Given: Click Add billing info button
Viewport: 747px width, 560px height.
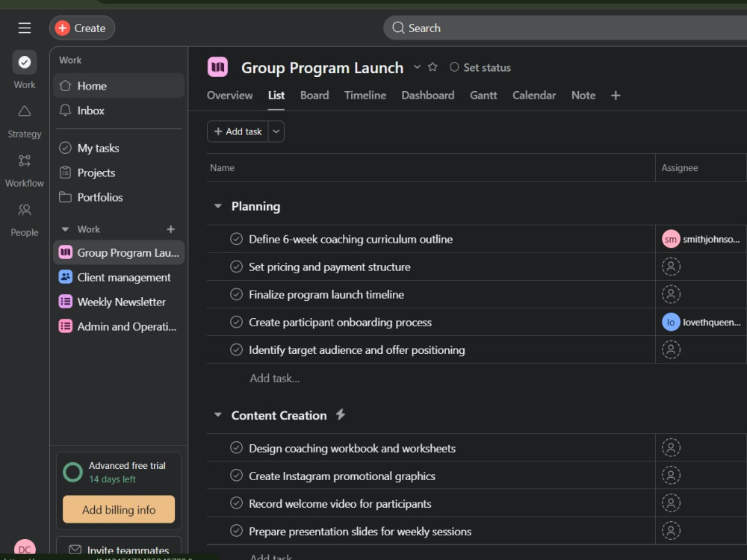Looking at the screenshot, I should [x=119, y=509].
